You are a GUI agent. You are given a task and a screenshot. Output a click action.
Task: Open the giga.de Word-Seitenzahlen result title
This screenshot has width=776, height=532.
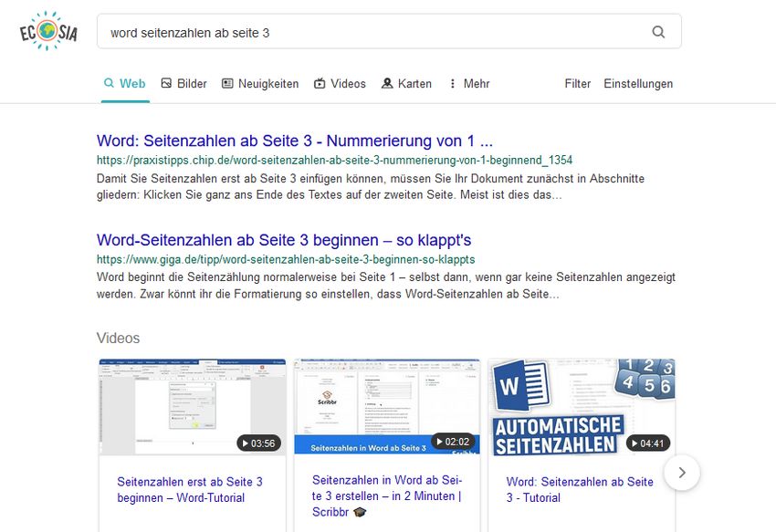(284, 240)
